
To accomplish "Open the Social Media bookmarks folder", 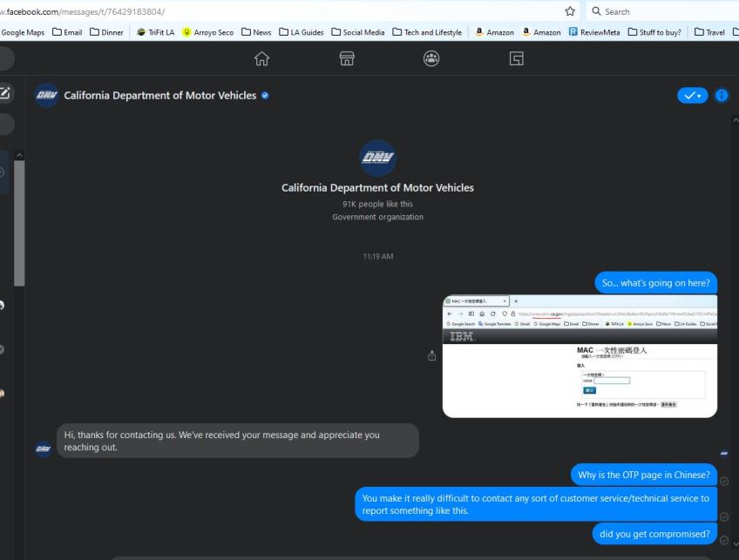I will 358,32.
